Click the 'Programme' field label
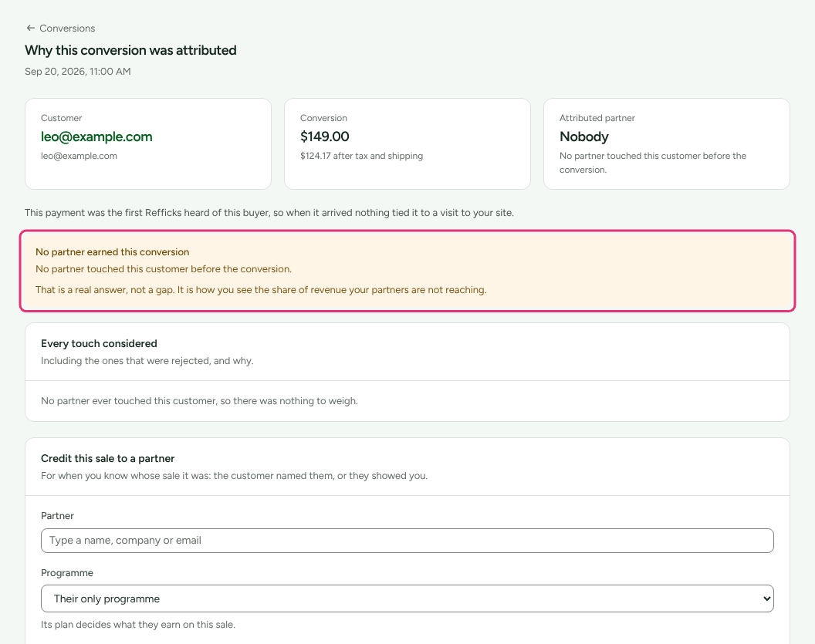Image resolution: width=815 pixels, height=644 pixels. click(67, 573)
